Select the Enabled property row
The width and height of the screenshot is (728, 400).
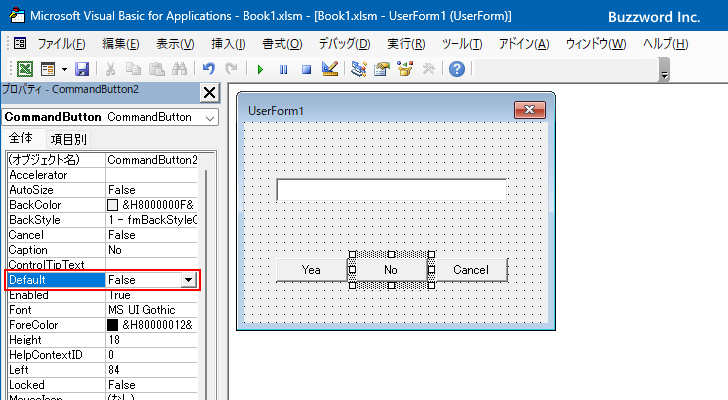pos(102,295)
